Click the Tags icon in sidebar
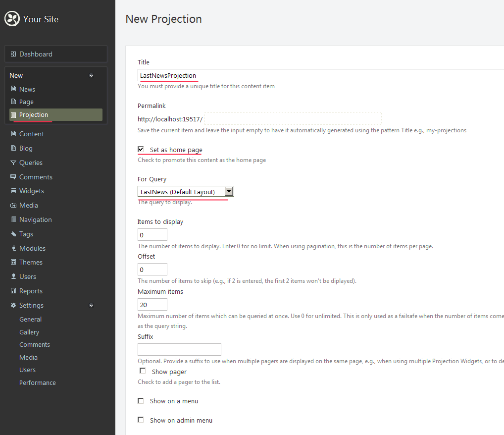 (x=13, y=234)
